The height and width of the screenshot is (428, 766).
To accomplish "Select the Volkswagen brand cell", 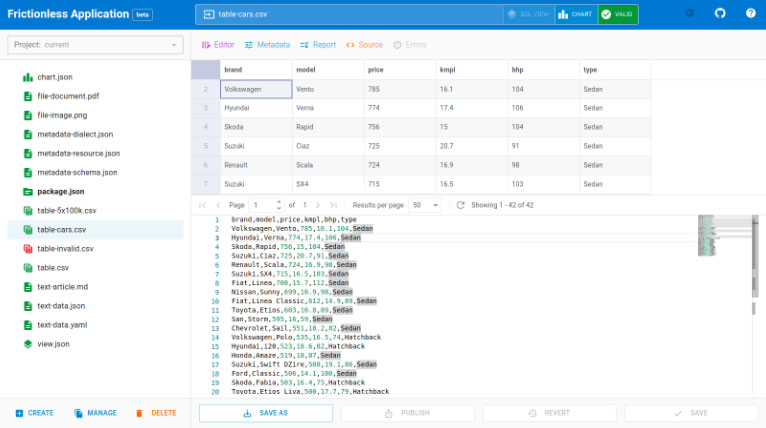I will coord(256,89).
